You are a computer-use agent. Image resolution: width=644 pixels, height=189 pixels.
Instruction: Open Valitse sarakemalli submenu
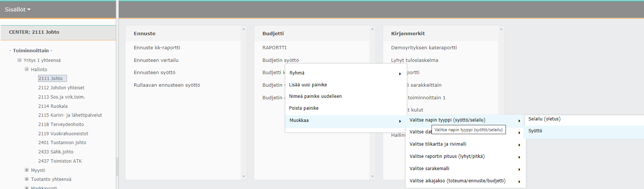pyautogui.click(x=429, y=169)
